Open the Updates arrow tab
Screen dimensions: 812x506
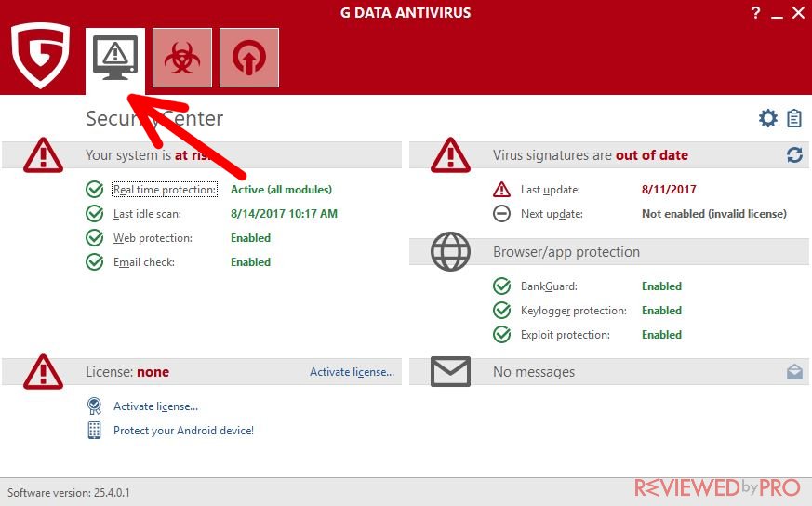[x=249, y=58]
